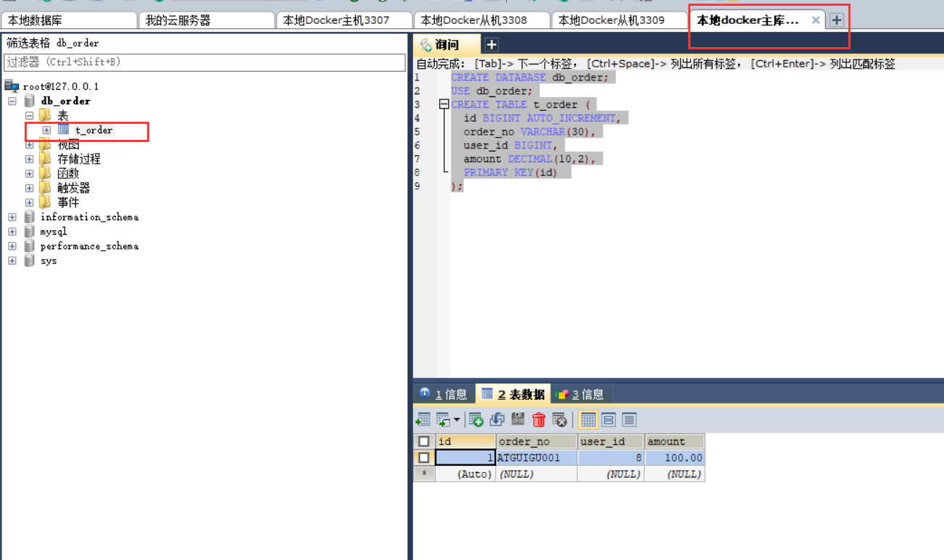Click the information_schema database icon

30,217
